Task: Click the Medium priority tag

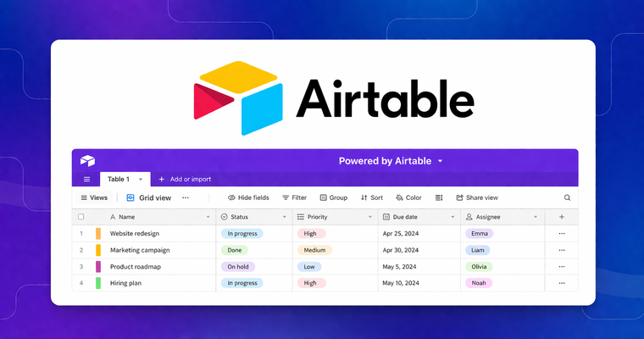Action: [314, 250]
